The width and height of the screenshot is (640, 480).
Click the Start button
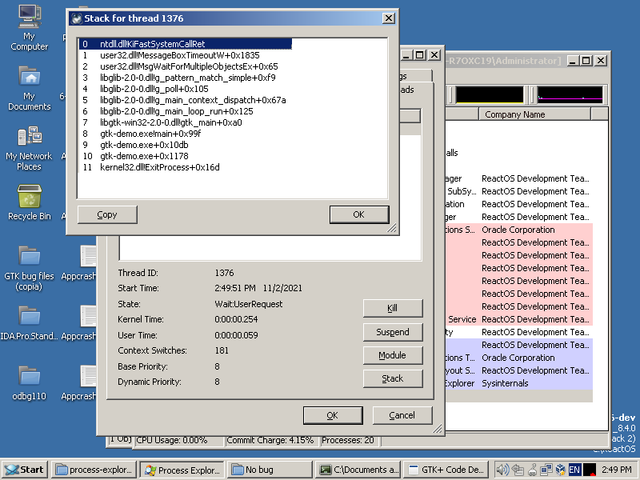point(25,470)
